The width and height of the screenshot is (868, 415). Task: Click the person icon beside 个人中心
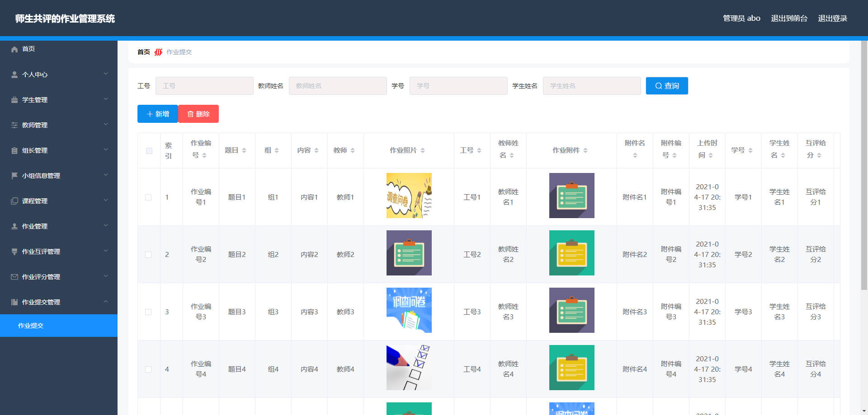(14, 75)
